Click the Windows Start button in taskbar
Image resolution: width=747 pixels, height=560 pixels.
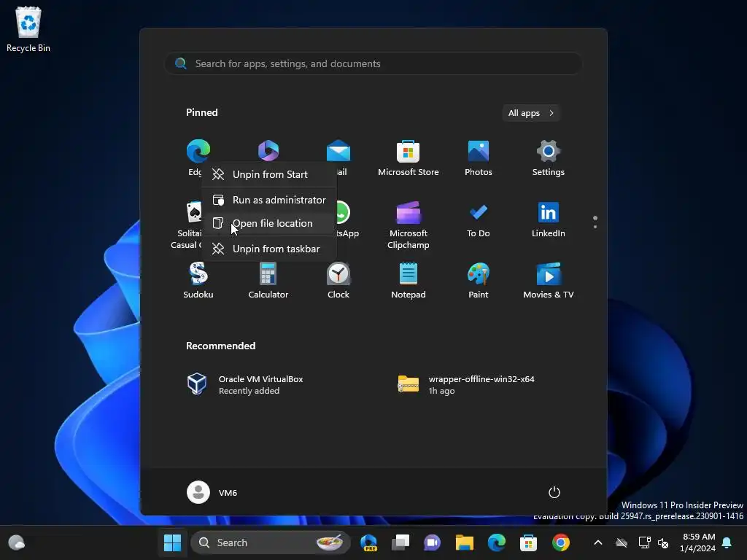tap(172, 542)
